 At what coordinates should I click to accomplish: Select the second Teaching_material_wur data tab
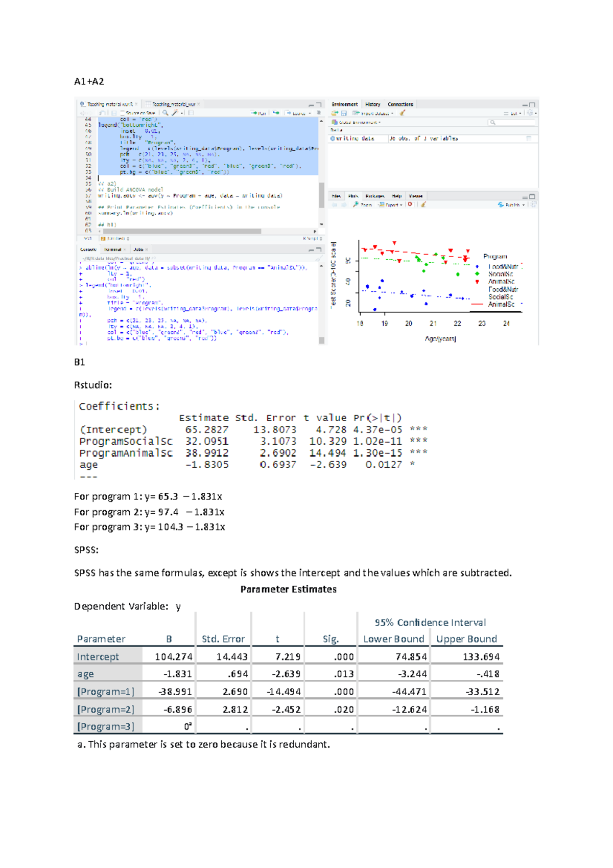pyautogui.click(x=174, y=104)
